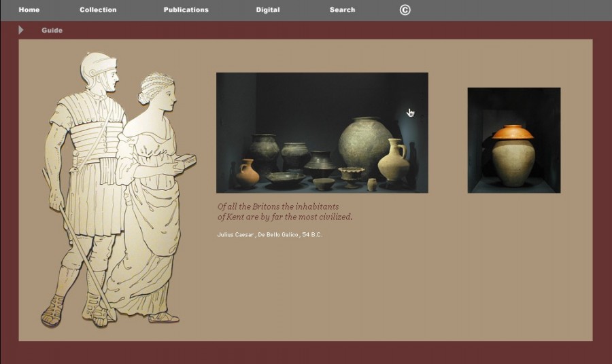Click the box held by the woman

[x=184, y=163]
